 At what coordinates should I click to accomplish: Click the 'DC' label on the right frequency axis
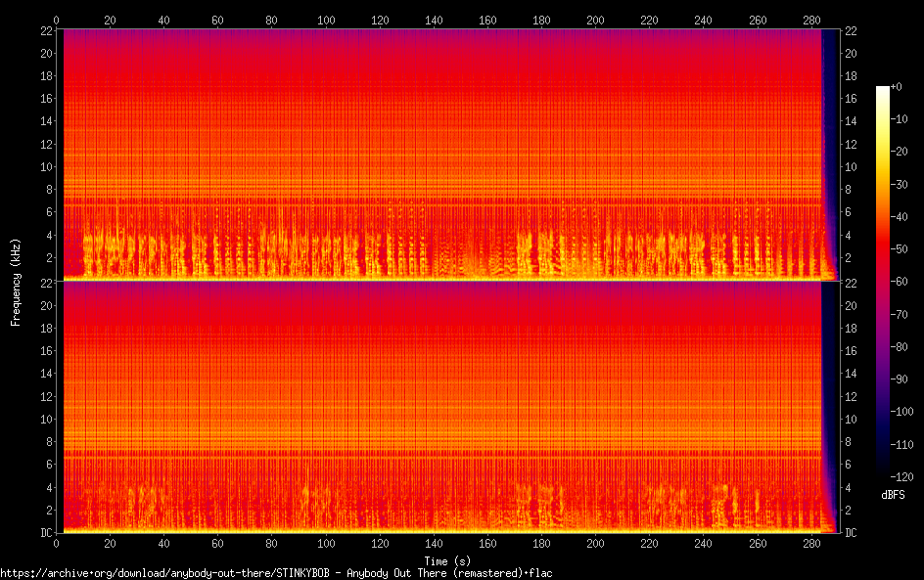(x=851, y=533)
